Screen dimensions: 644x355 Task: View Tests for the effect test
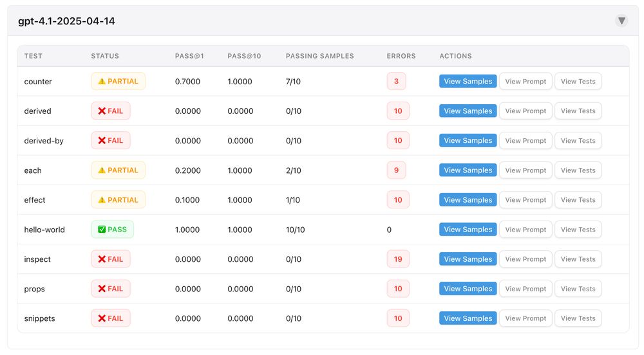point(578,199)
